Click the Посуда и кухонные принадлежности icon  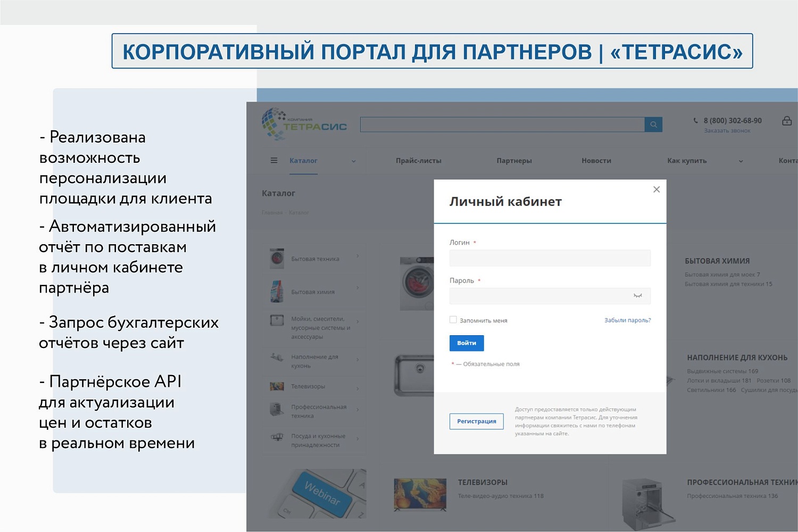[277, 437]
